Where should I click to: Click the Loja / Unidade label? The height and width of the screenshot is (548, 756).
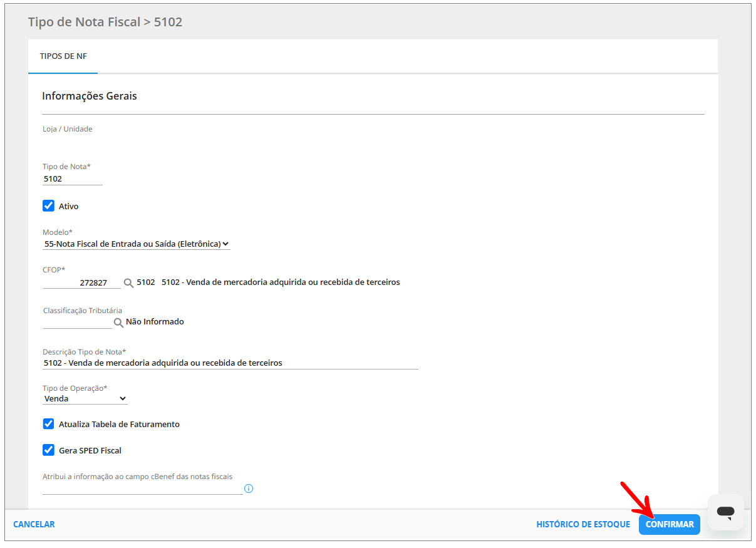click(68, 129)
